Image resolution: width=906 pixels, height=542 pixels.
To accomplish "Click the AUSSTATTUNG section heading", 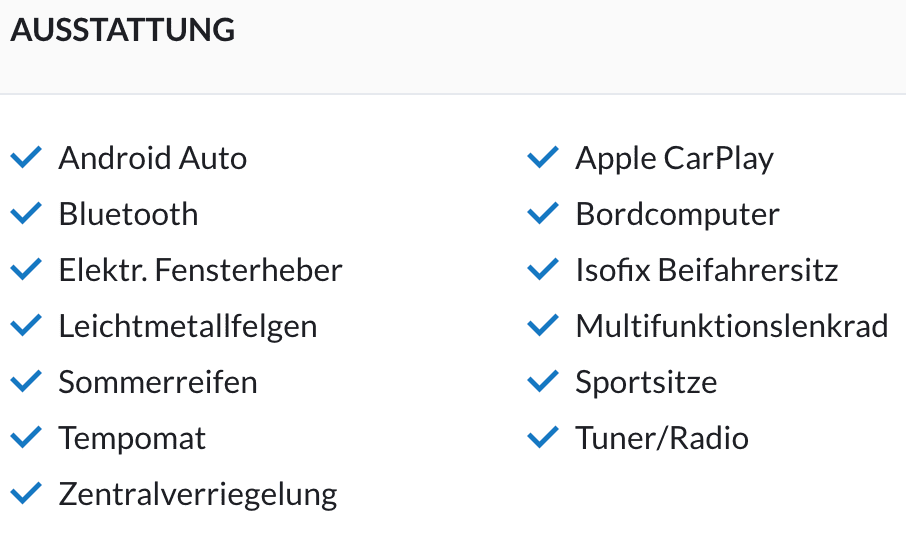I will (122, 29).
